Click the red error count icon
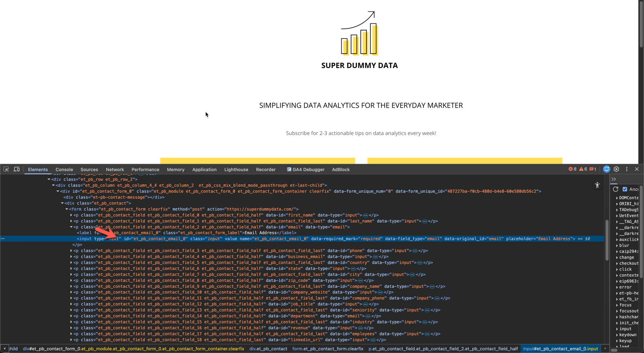Viewport: 644px width, 353px height. 572,169
